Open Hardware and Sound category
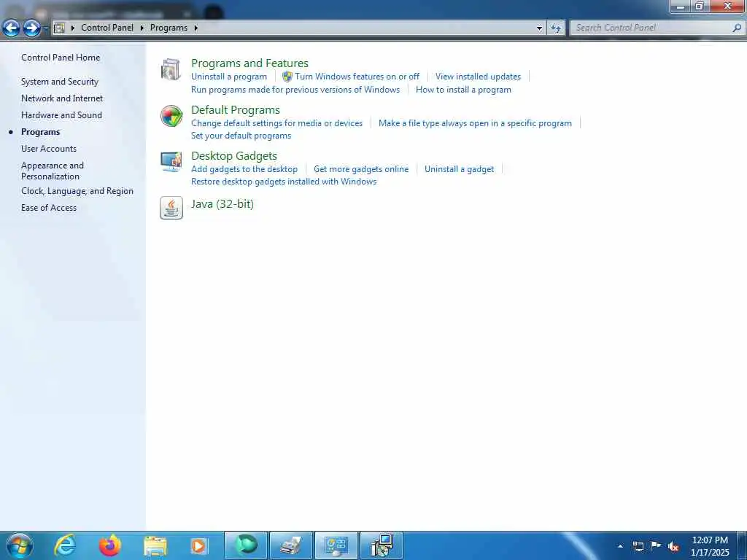747x560 pixels. click(61, 114)
